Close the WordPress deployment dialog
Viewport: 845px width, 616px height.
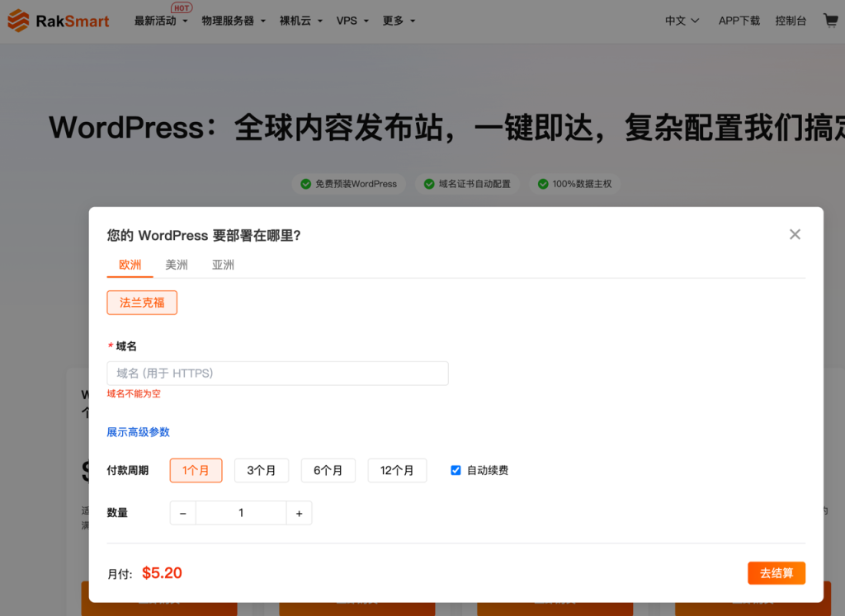click(x=795, y=234)
